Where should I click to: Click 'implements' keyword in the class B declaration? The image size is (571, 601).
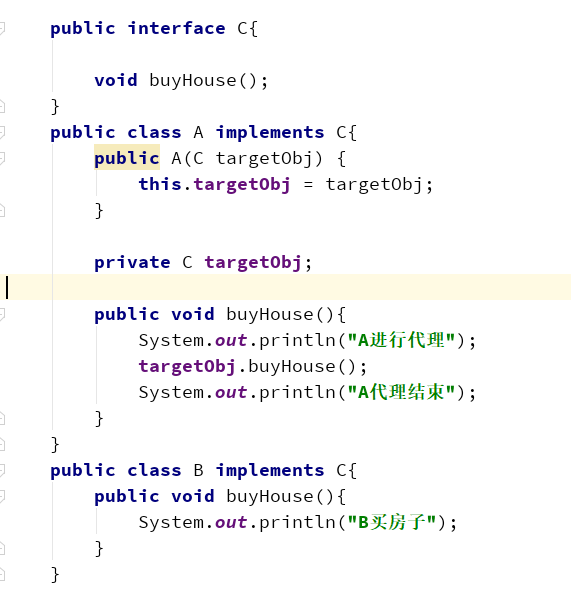point(270,470)
